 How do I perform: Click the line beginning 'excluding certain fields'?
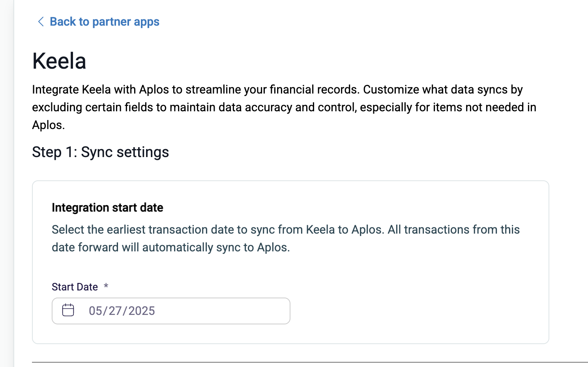coord(284,107)
